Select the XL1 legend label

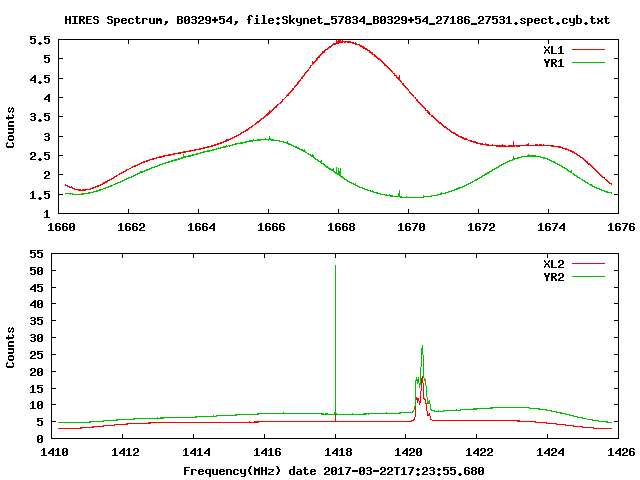click(554, 50)
